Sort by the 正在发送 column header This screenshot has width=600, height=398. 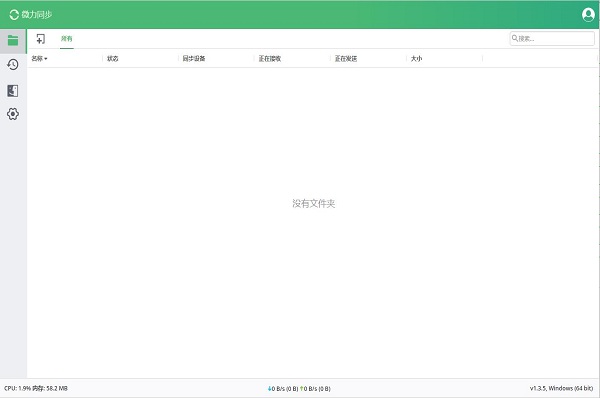pos(346,59)
